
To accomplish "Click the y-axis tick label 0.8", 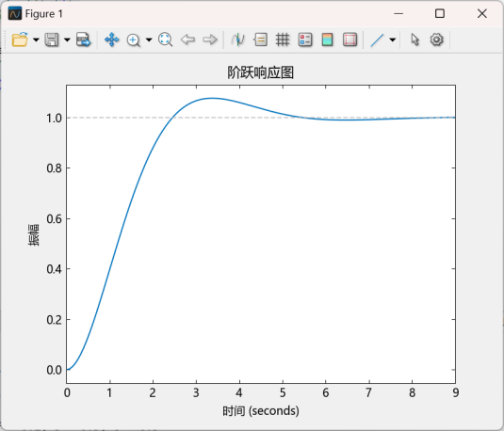I will [54, 168].
